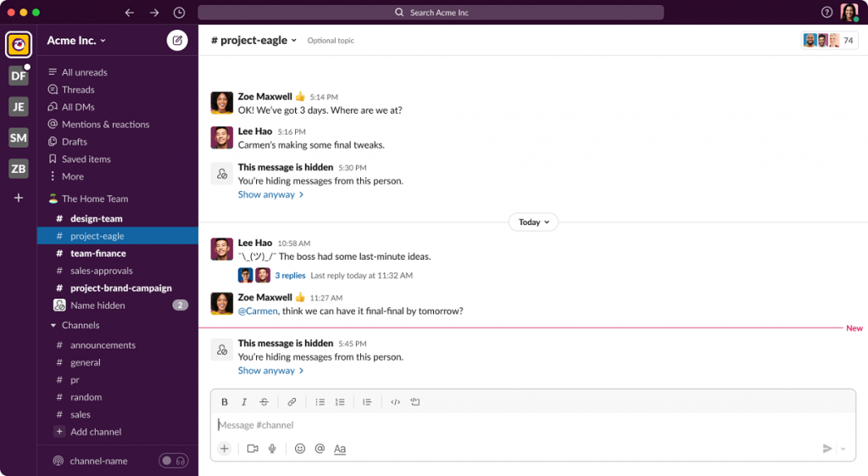
Task: Select the Acme Inc workspace icon
Action: coord(19,44)
